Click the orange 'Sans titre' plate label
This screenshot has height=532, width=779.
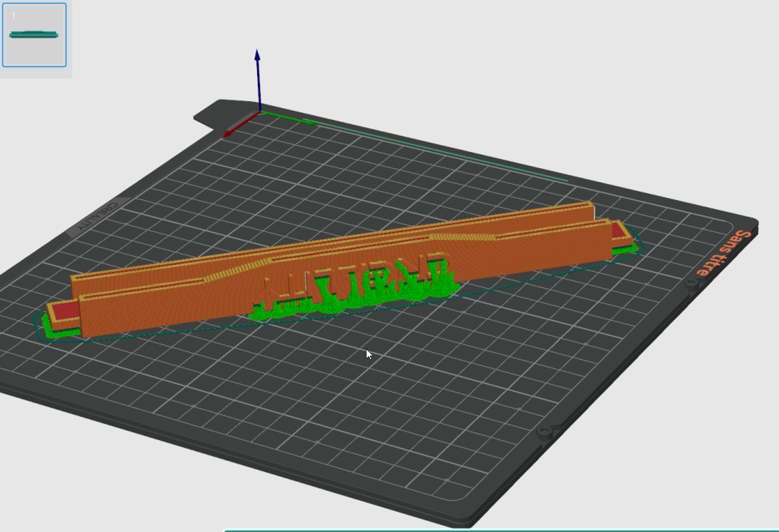click(x=724, y=252)
